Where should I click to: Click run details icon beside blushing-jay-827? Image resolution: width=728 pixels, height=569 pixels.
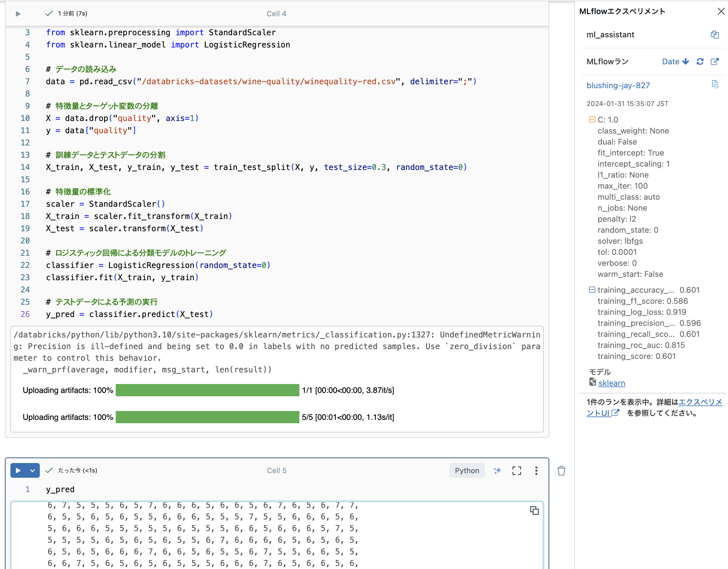[715, 85]
